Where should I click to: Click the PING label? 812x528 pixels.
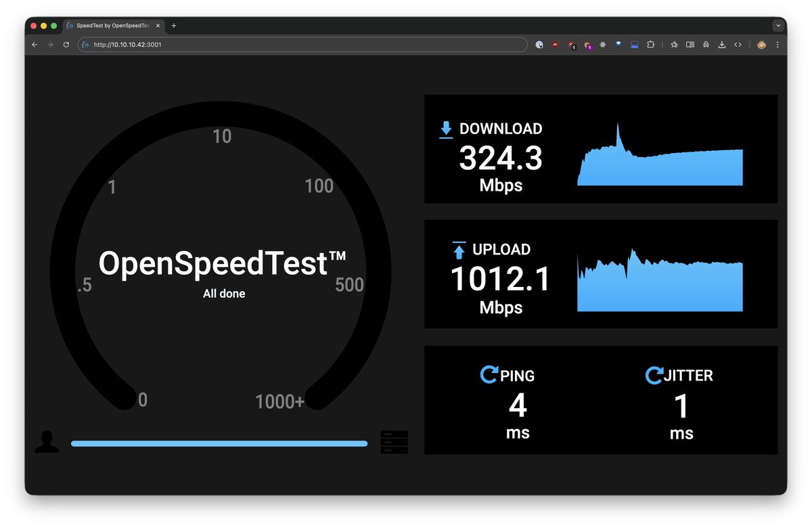tap(518, 375)
